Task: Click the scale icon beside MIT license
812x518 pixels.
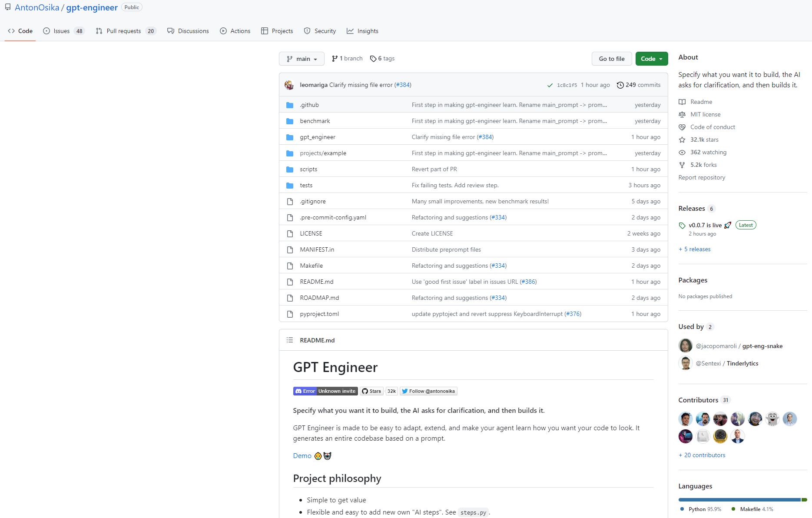Action: (682, 114)
